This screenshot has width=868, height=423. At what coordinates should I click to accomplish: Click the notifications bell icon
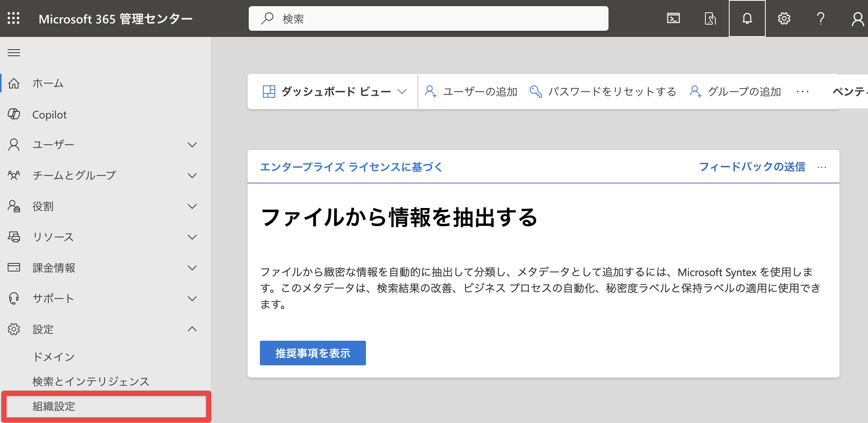coord(747,18)
